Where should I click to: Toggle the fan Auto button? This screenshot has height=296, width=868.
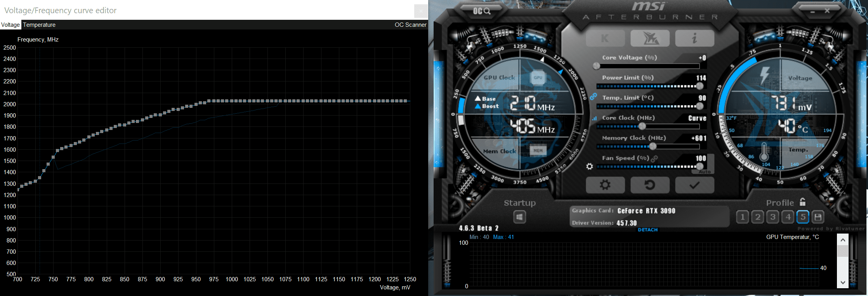705,171
